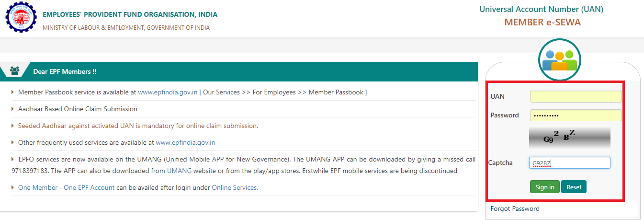
Task: Open One Member - One EPF Account link
Action: pos(66,187)
